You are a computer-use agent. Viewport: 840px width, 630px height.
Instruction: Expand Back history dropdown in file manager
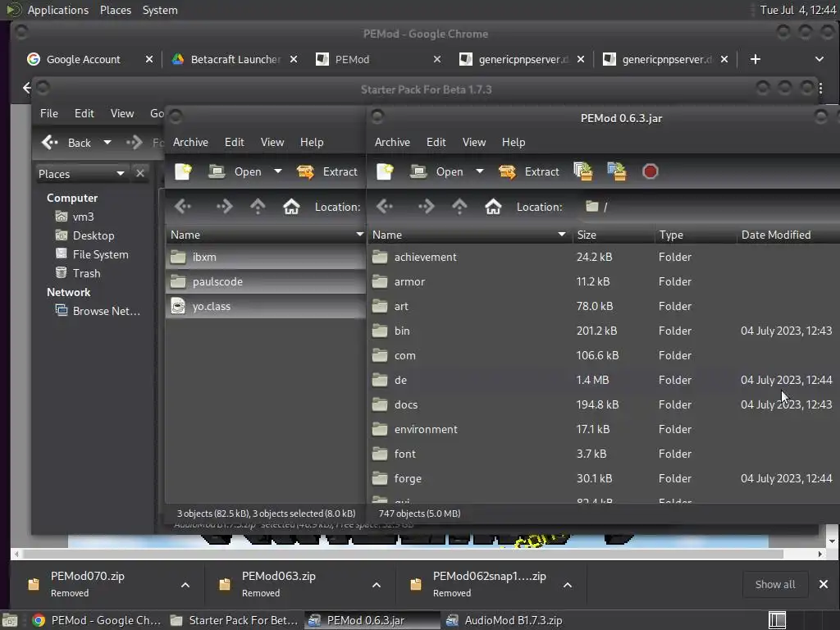107,143
